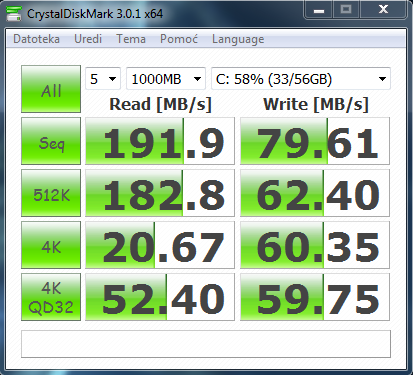
Task: Run the Seq sequential test
Action: 51,141
